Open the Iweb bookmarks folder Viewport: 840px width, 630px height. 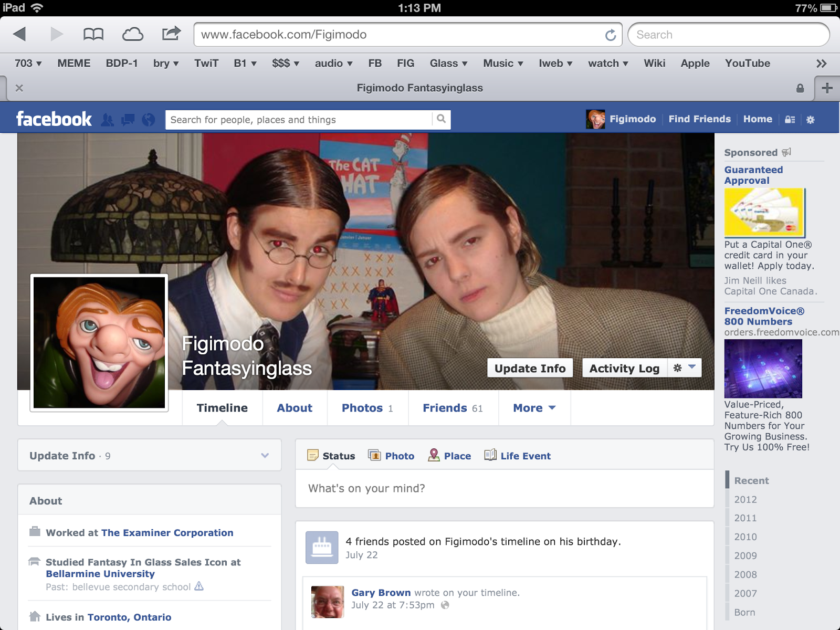point(555,64)
